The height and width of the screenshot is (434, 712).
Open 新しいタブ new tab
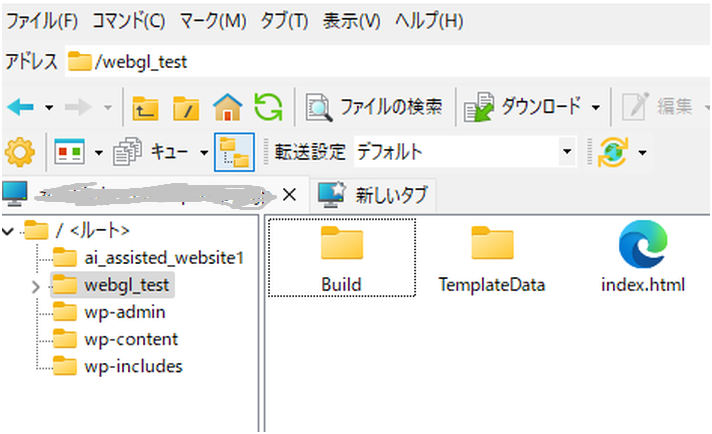click(372, 195)
